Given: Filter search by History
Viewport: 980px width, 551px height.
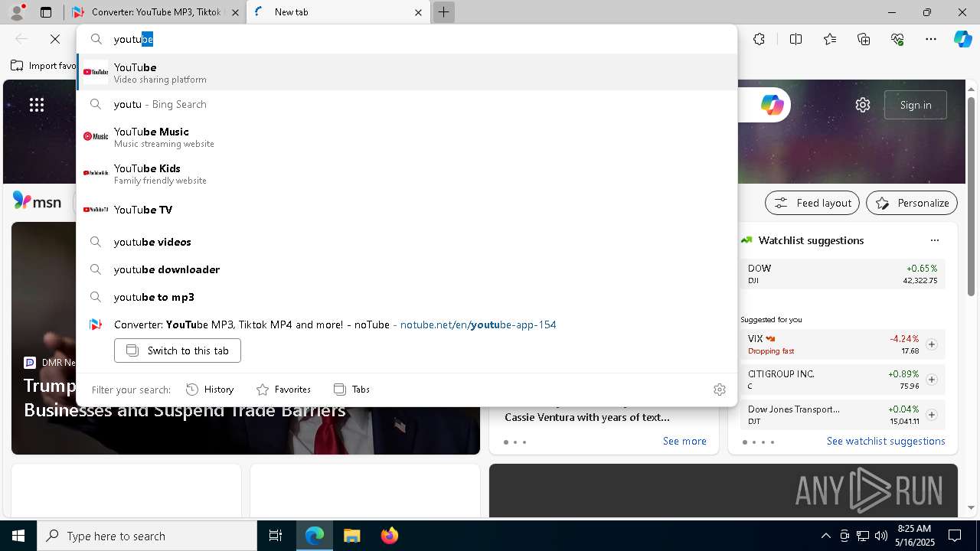Looking at the screenshot, I should (x=210, y=390).
